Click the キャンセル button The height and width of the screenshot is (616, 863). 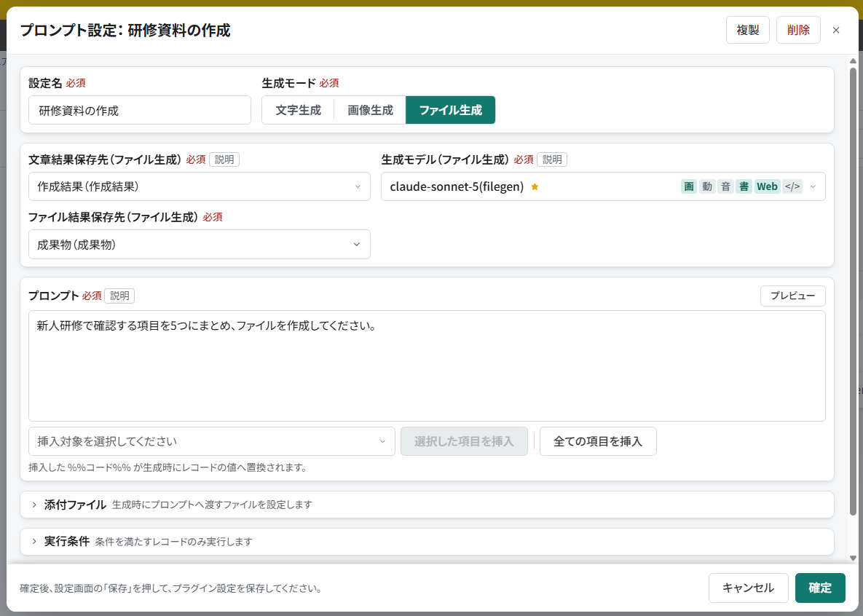pyautogui.click(x=748, y=588)
